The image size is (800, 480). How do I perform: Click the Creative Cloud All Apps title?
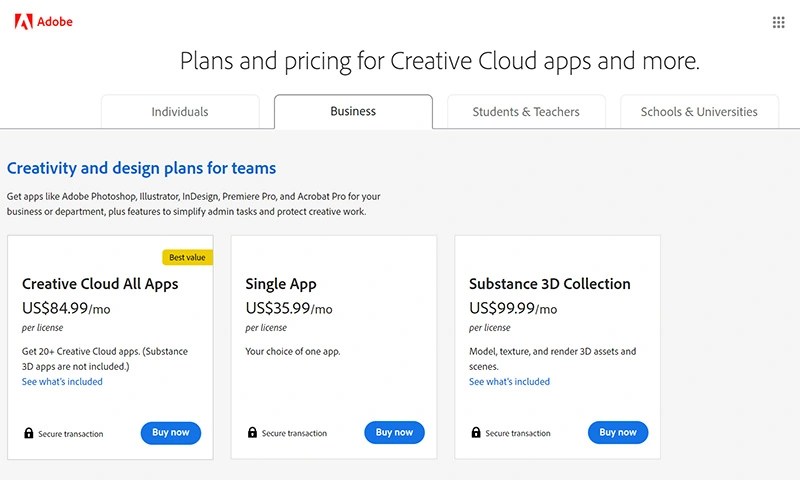[100, 284]
